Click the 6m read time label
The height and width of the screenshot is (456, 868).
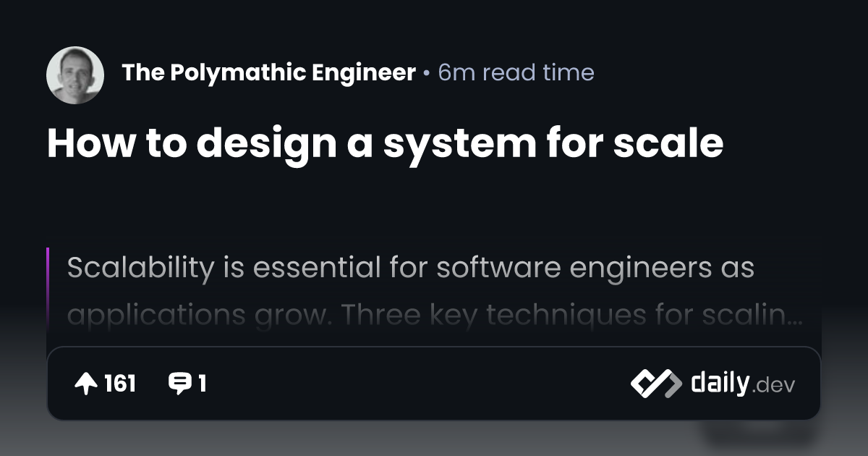point(516,73)
